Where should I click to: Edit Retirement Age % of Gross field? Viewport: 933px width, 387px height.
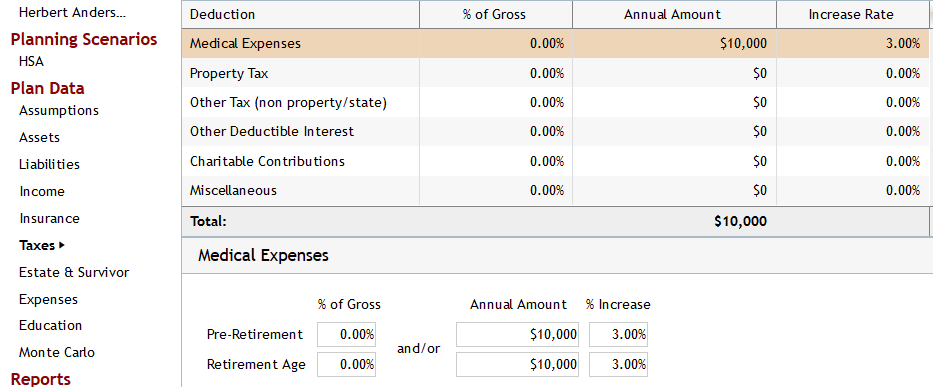pyautogui.click(x=346, y=364)
